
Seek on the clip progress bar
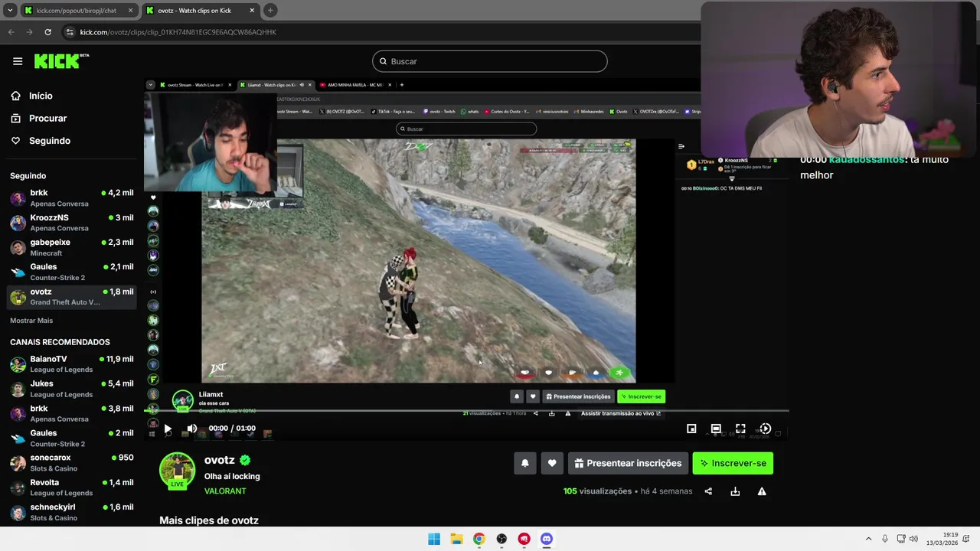[x=467, y=411]
